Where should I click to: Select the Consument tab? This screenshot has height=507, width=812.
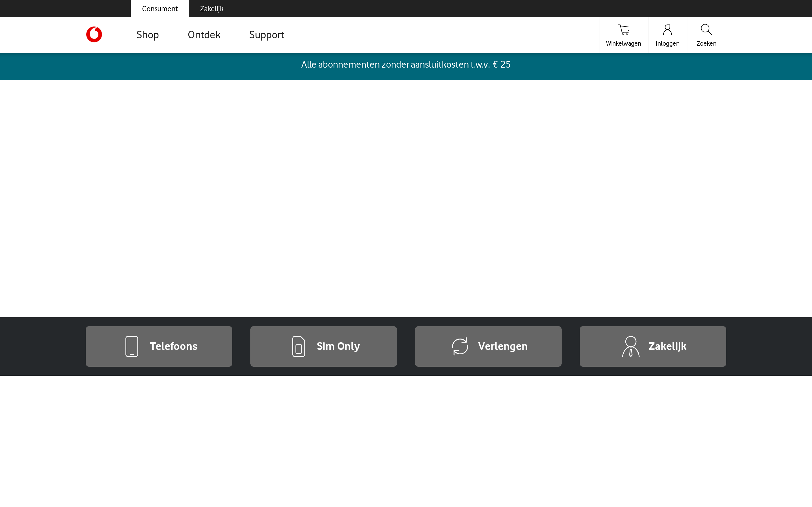(160, 8)
